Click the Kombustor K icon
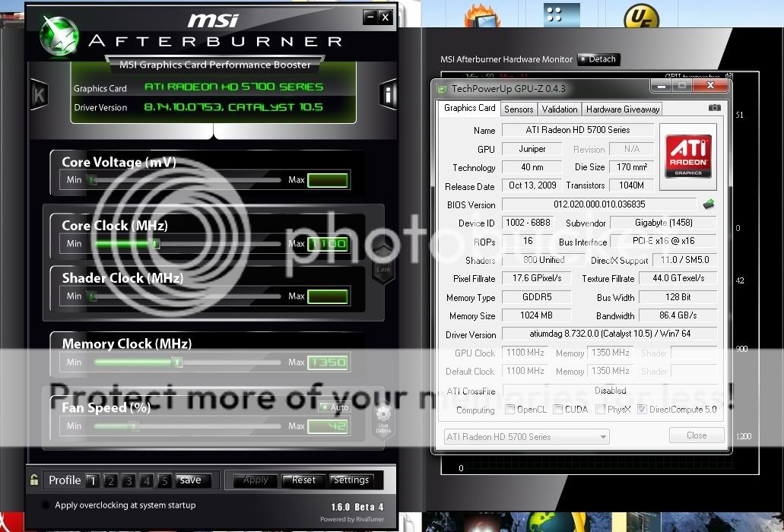This screenshot has height=532, width=784. click(39, 94)
